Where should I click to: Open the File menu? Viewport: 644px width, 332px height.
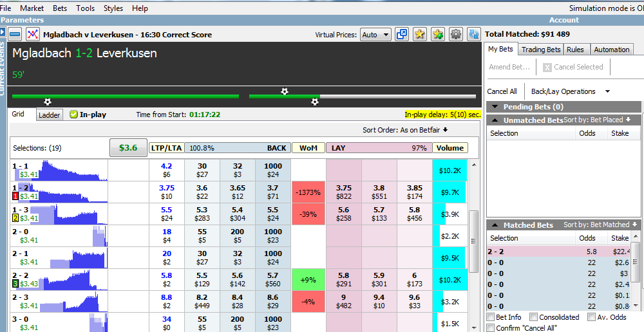pyautogui.click(x=6, y=8)
